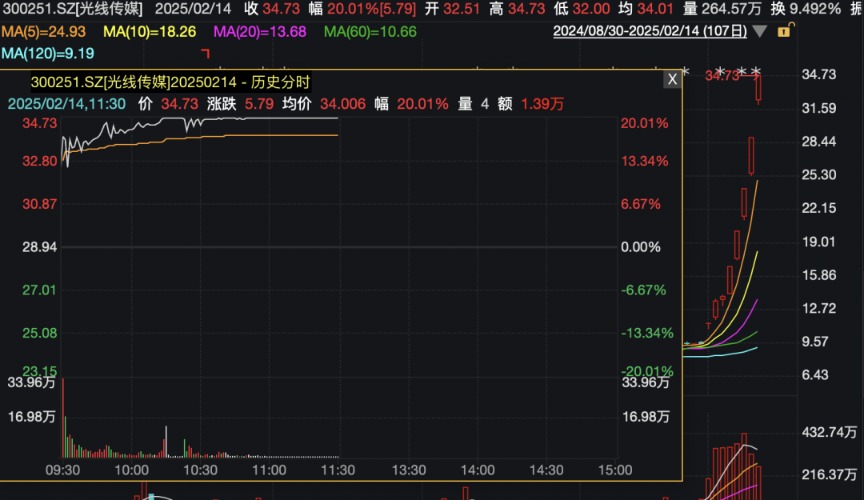864x500 pixels.
Task: Click the 20.01% top percent label
Action: point(644,123)
